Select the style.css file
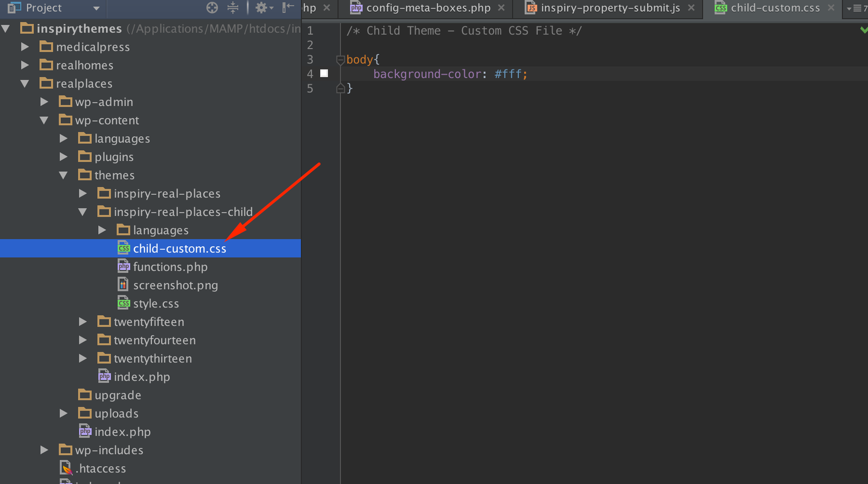This screenshot has height=484, width=868. click(x=156, y=304)
